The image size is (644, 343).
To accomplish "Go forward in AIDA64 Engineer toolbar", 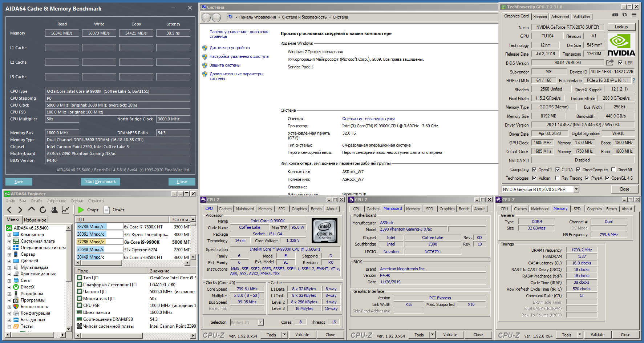I will click(20, 210).
